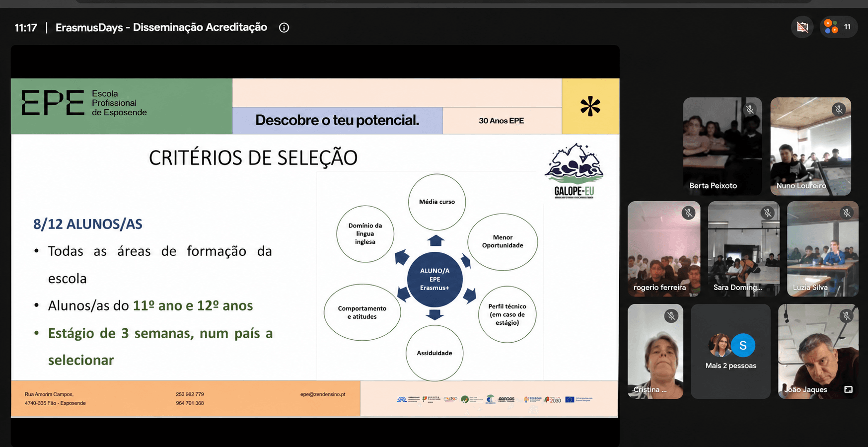The width and height of the screenshot is (868, 447).
Task: Click the phone number 253 982 779
Action: click(x=190, y=394)
